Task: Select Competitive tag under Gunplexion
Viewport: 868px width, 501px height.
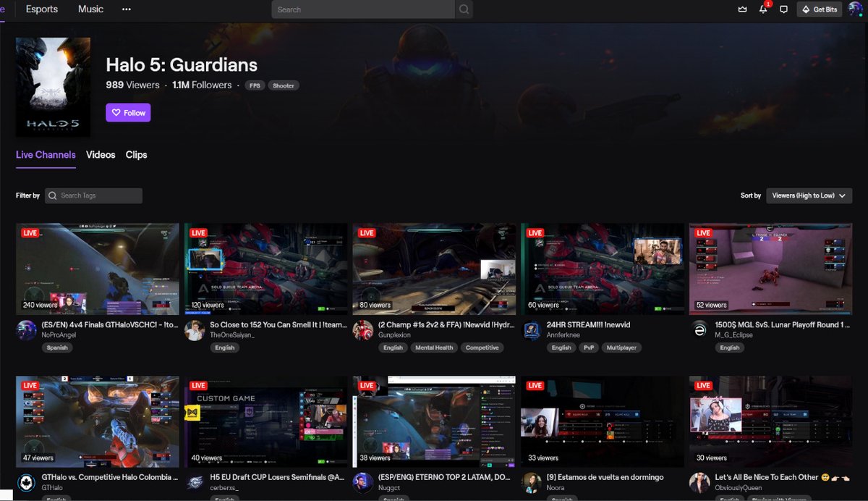Action: pyautogui.click(x=482, y=348)
